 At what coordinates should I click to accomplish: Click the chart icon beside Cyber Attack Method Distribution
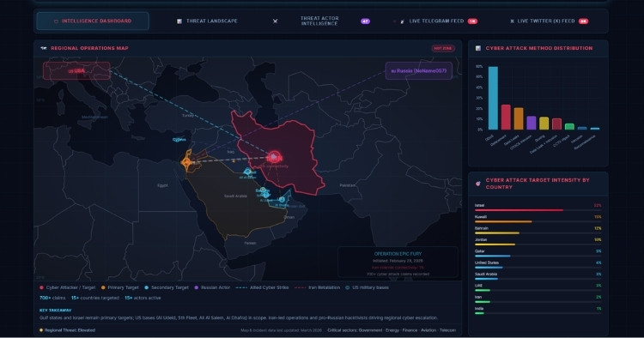coord(478,48)
